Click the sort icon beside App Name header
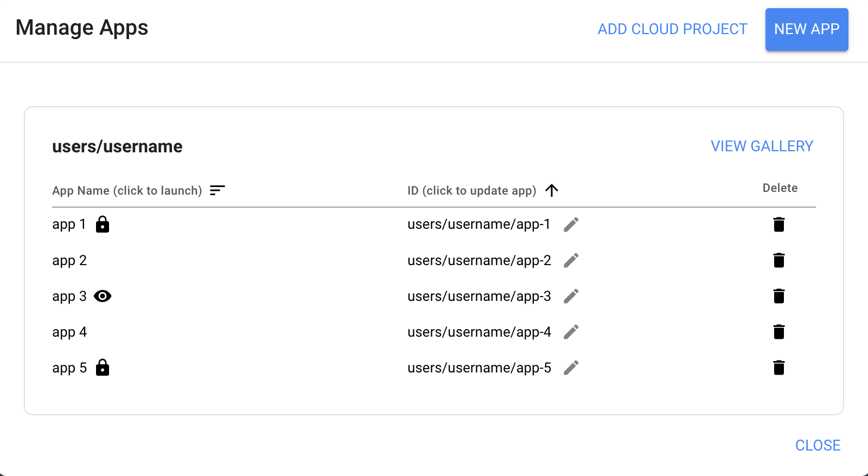 (x=218, y=190)
